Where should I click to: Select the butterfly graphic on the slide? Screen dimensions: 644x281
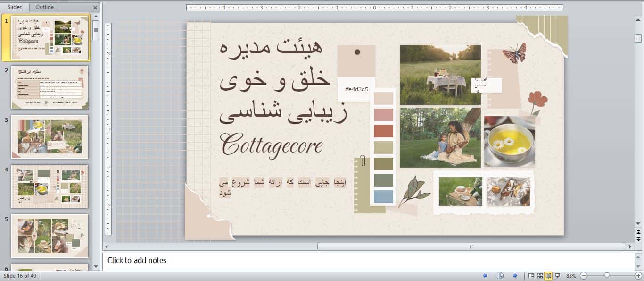tap(514, 53)
